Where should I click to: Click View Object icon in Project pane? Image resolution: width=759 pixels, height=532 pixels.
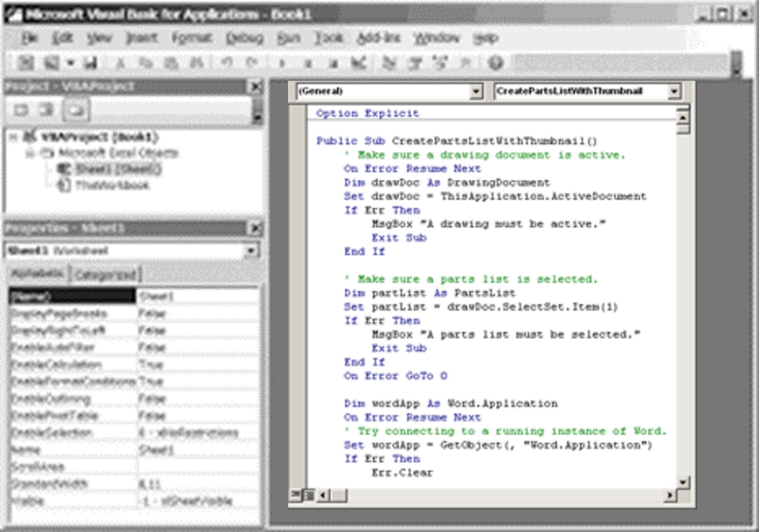[46, 110]
